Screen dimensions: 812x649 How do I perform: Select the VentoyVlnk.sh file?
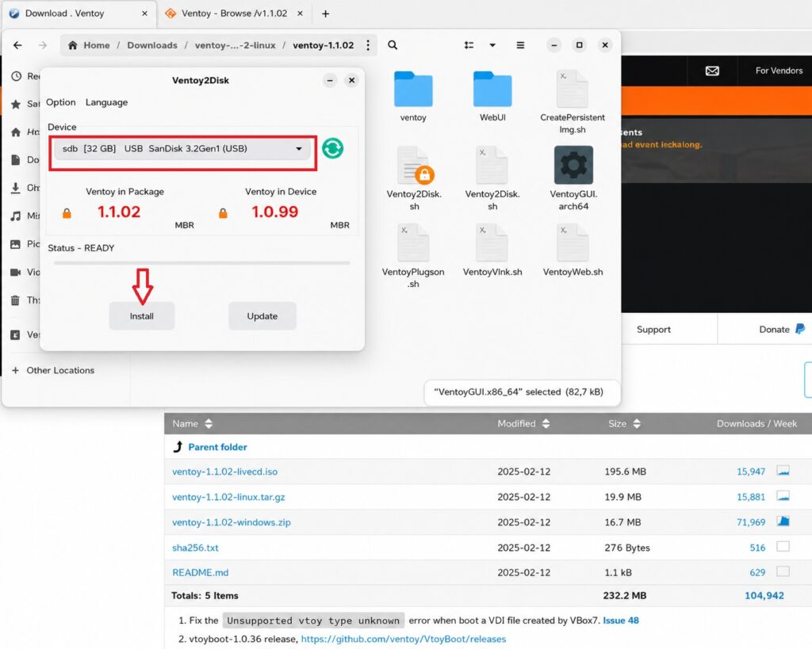pyautogui.click(x=492, y=250)
